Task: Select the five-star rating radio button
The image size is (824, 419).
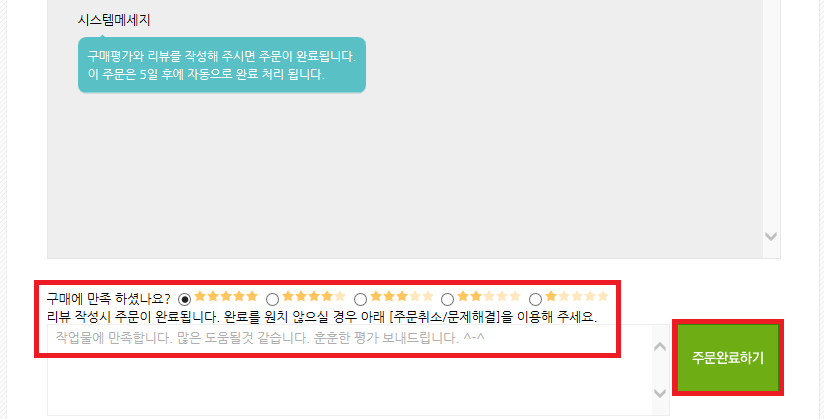Action: (x=184, y=300)
